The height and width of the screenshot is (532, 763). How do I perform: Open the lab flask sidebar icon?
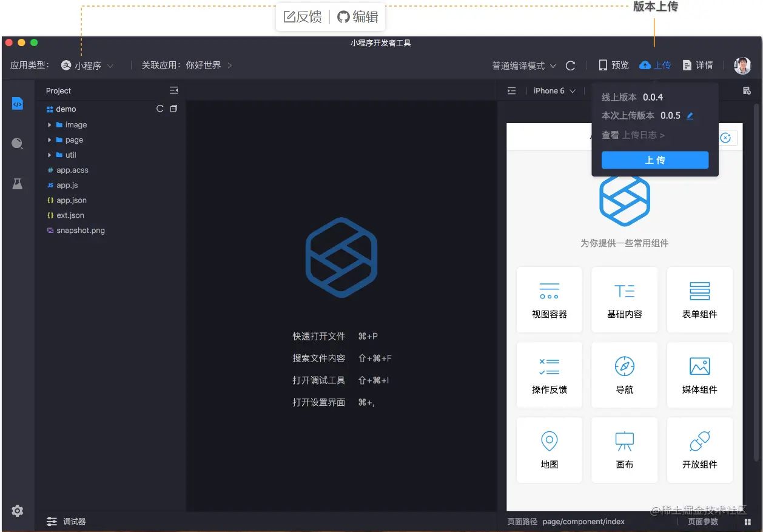(x=18, y=184)
